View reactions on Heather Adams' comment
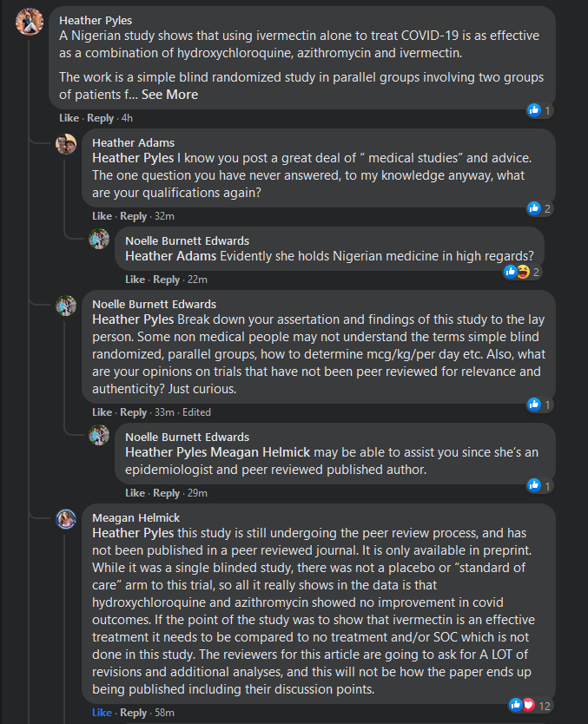 [x=539, y=208]
